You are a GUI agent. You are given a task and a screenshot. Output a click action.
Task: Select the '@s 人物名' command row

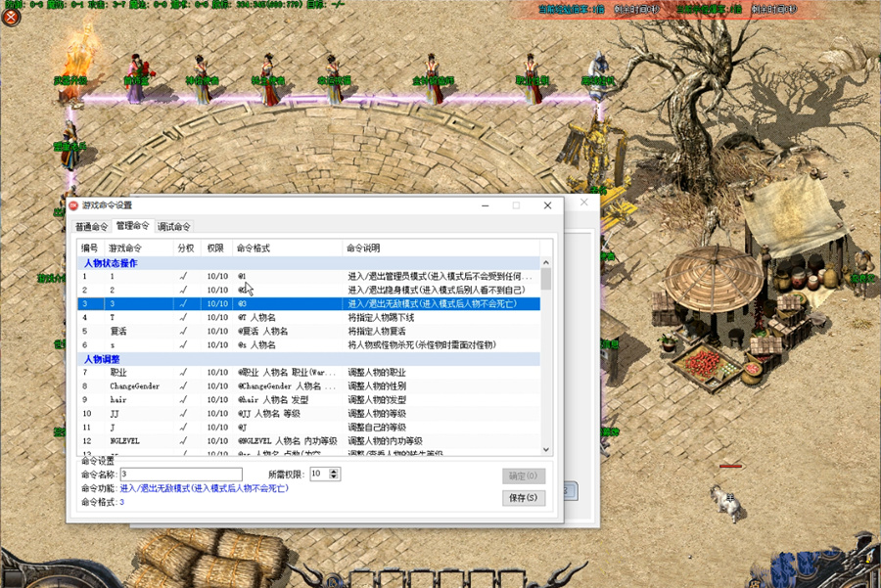point(308,344)
